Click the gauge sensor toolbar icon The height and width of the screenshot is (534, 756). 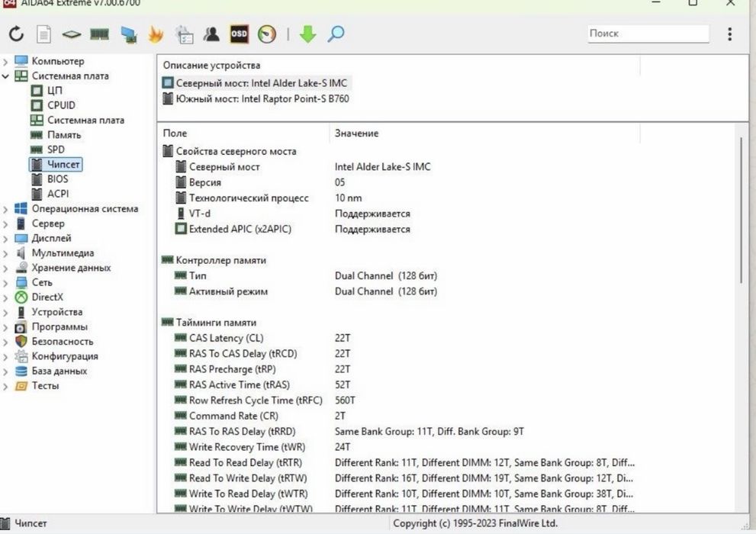pos(267,34)
